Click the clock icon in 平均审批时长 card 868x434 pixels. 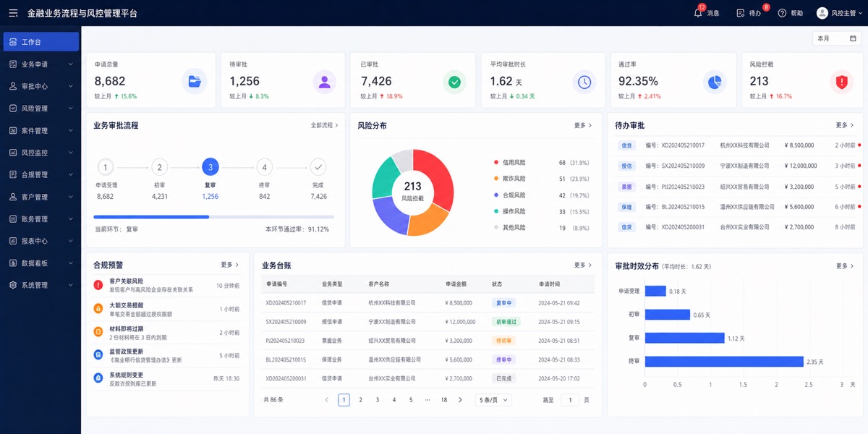[584, 82]
